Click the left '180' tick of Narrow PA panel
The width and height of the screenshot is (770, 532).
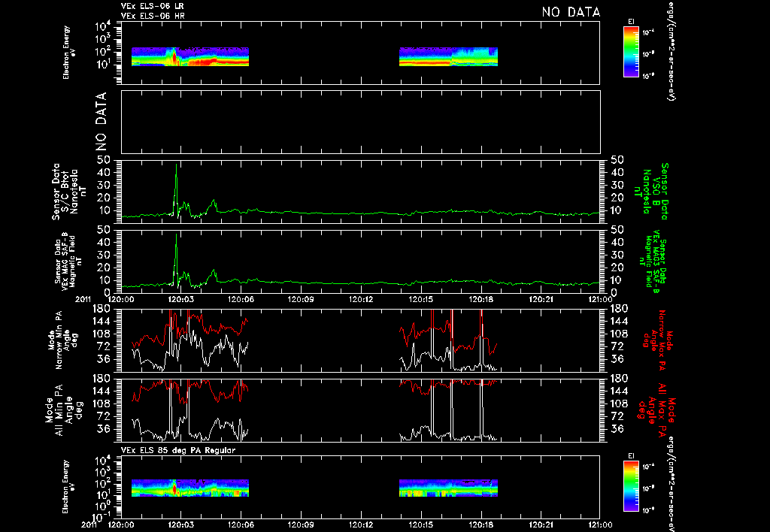[x=102, y=308]
